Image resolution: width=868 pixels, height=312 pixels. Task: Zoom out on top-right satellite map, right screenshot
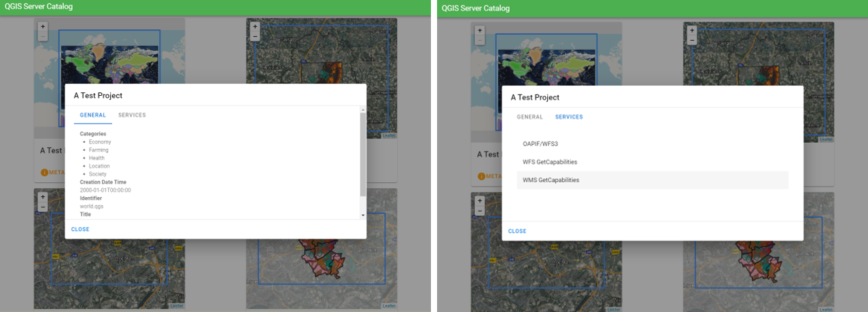click(x=692, y=40)
